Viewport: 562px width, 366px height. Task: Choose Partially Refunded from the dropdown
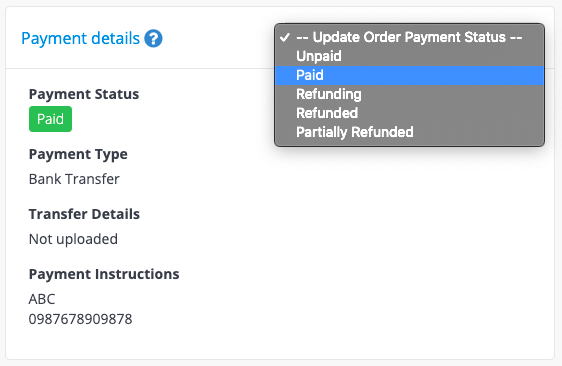[409, 132]
